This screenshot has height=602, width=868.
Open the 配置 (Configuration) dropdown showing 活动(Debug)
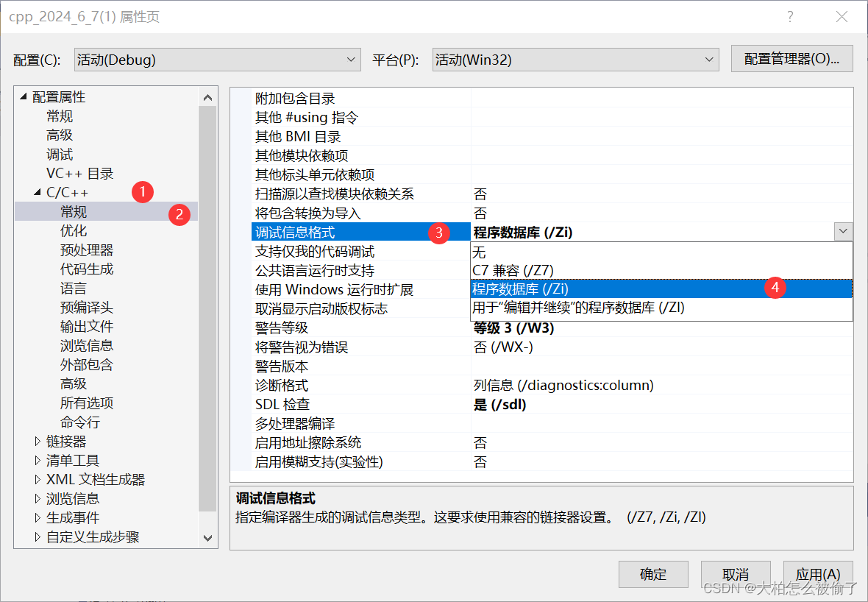pos(217,60)
